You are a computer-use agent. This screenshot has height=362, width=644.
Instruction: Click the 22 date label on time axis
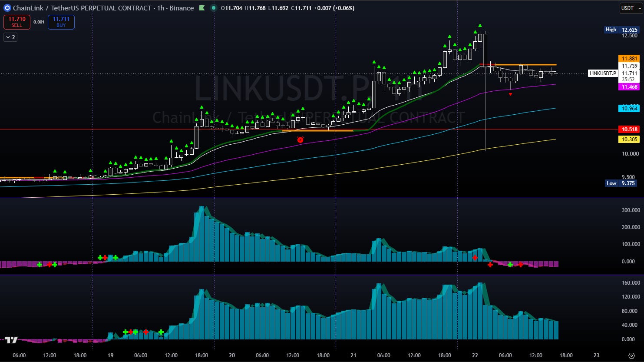pos(475,355)
